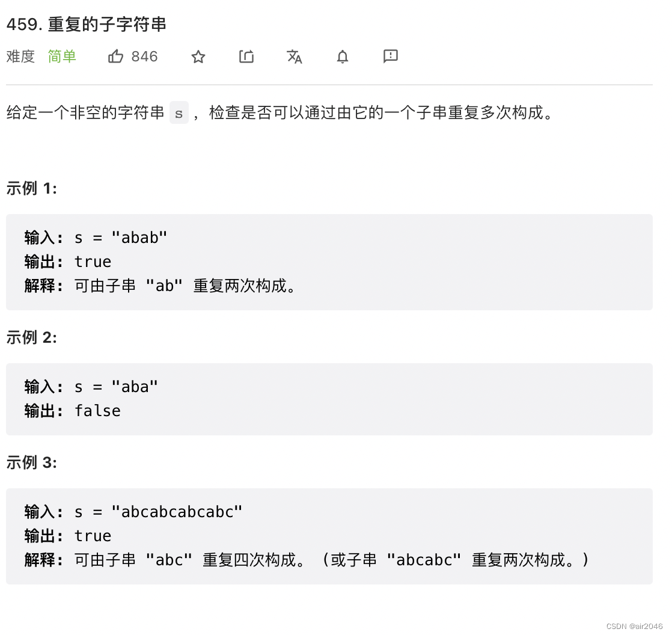Viewport: 672px width, 635px height.
Task: Click the inline code element s
Action: pos(179,113)
